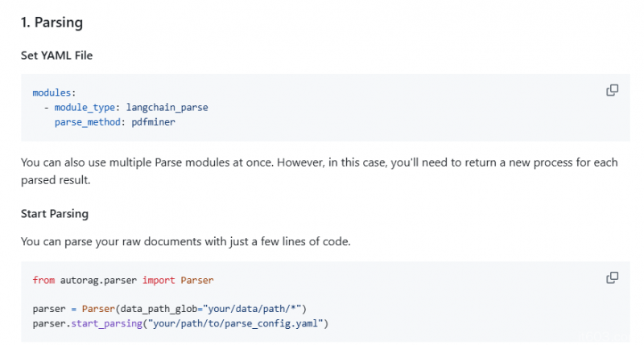644x345 pixels.
Task: Click the 'parse your raw documents' sentence
Action: coord(186,240)
